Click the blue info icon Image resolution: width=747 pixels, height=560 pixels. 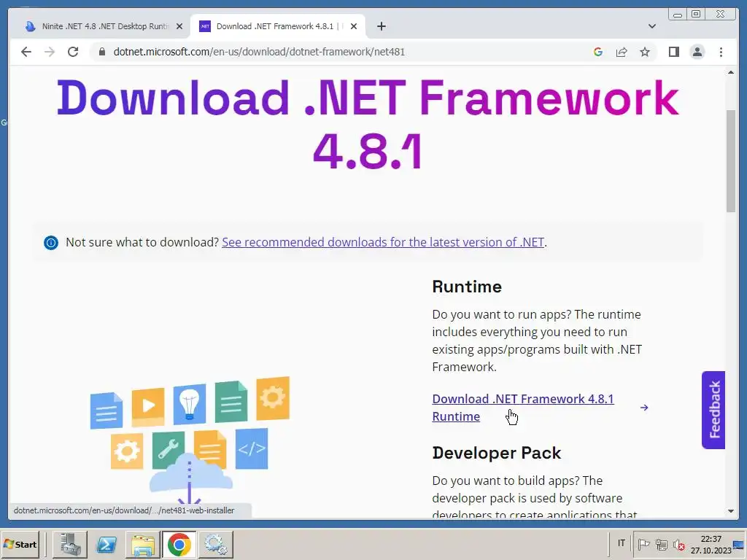coord(51,242)
